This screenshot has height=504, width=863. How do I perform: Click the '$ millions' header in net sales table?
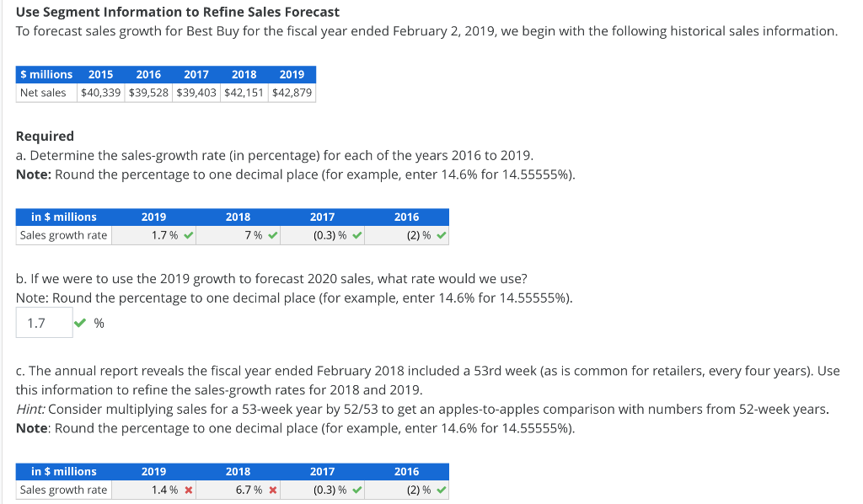(x=46, y=74)
